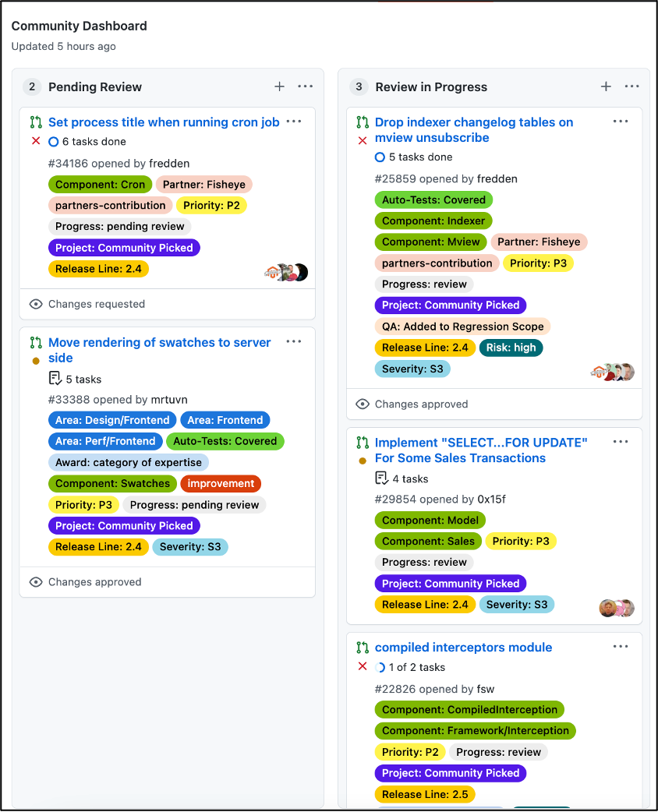658x812 pixels.
Task: Open the card menu for "Set process title when running cron job"
Action: 294,122
